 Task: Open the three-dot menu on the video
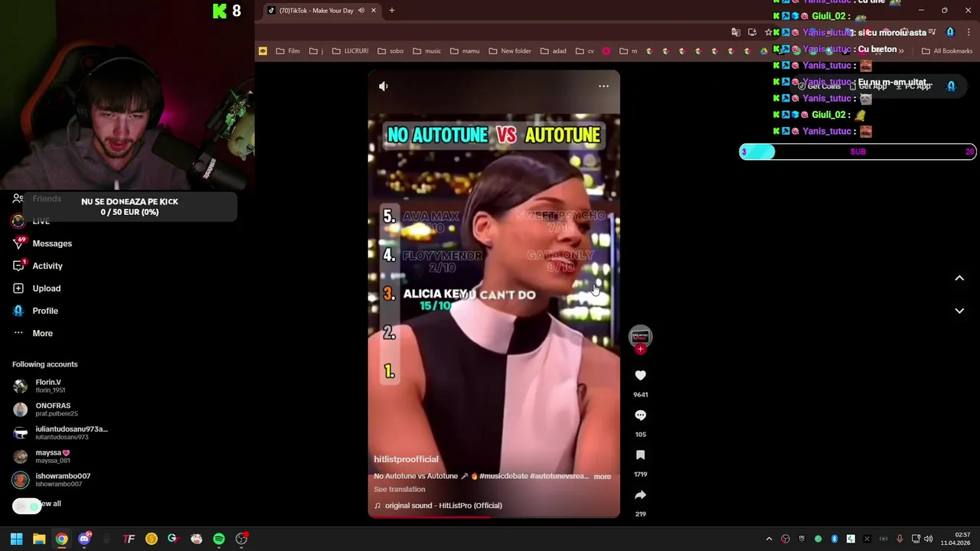(x=603, y=86)
